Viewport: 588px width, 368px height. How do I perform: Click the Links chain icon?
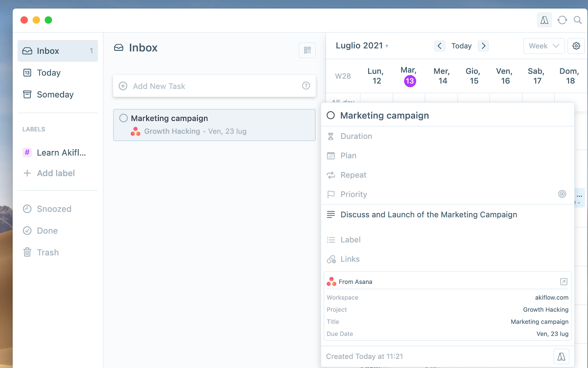point(331,259)
